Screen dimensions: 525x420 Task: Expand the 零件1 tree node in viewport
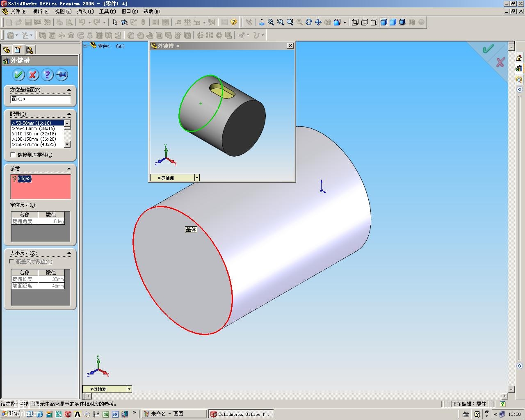pos(85,46)
